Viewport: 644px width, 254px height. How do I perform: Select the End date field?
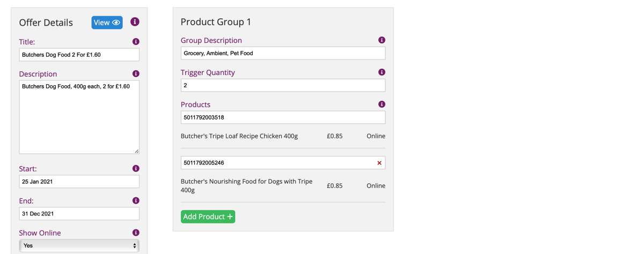pos(79,214)
